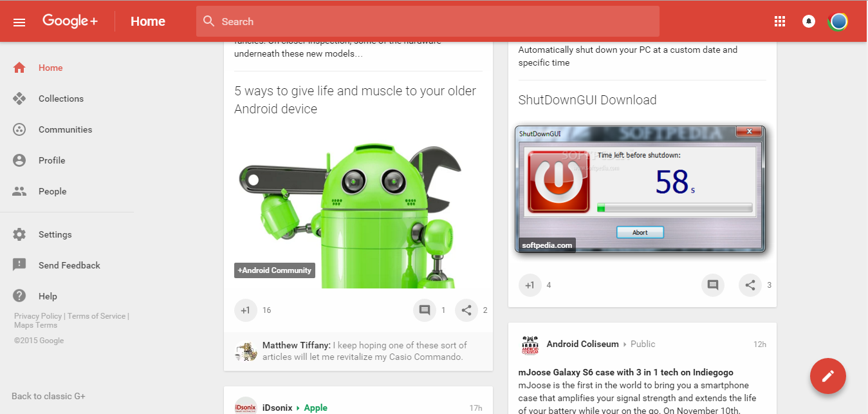The width and height of the screenshot is (868, 414).
Task: Open the green Android robot image
Action: pos(358,207)
